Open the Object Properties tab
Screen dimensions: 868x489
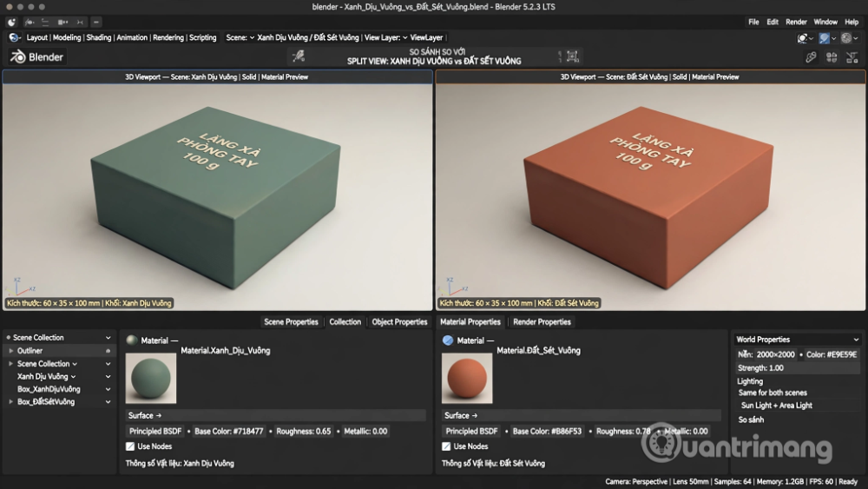point(399,321)
